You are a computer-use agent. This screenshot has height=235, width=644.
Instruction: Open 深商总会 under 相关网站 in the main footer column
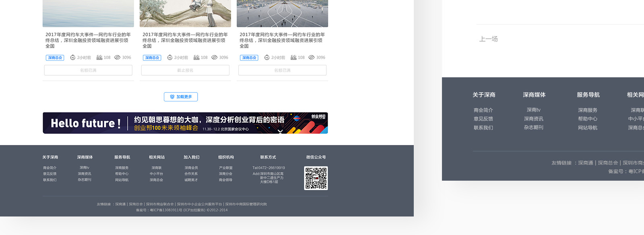pyautogui.click(x=157, y=180)
